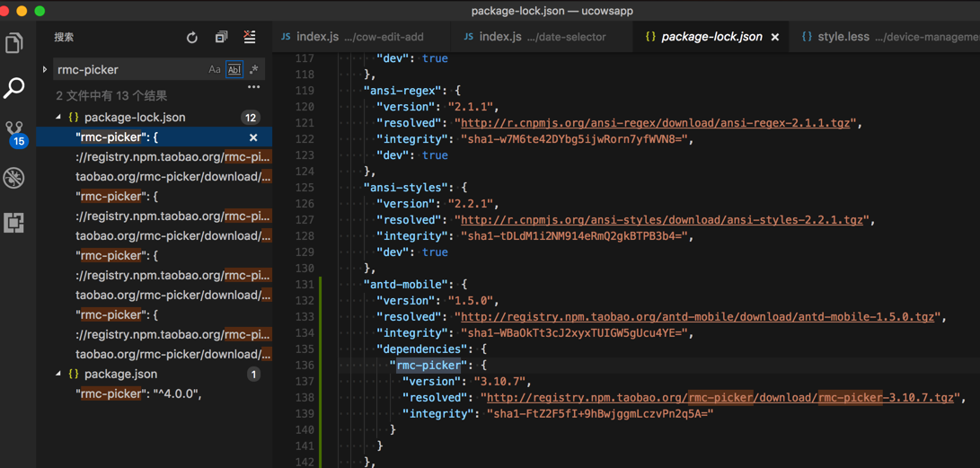Click version value "3.10.7" in editor

(502, 382)
